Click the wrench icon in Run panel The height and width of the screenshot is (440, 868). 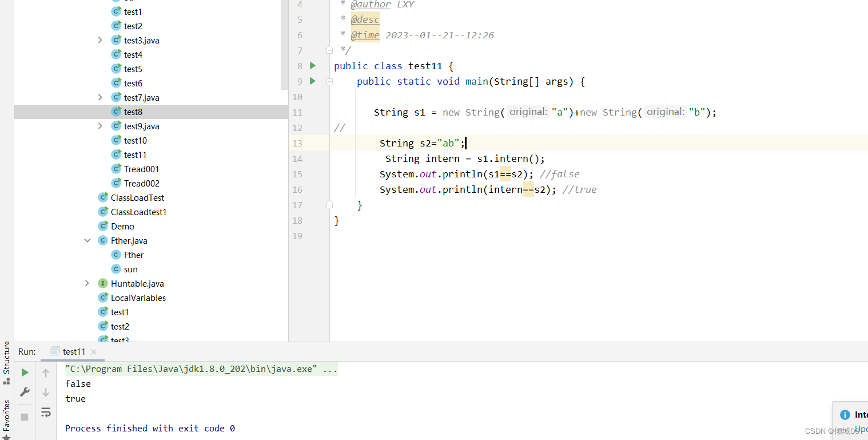25,392
